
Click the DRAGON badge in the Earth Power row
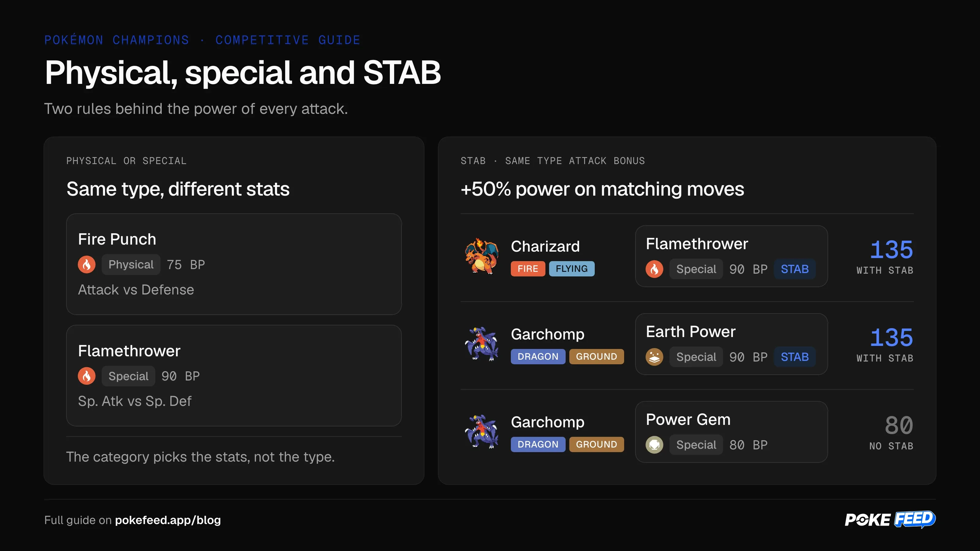(x=538, y=356)
